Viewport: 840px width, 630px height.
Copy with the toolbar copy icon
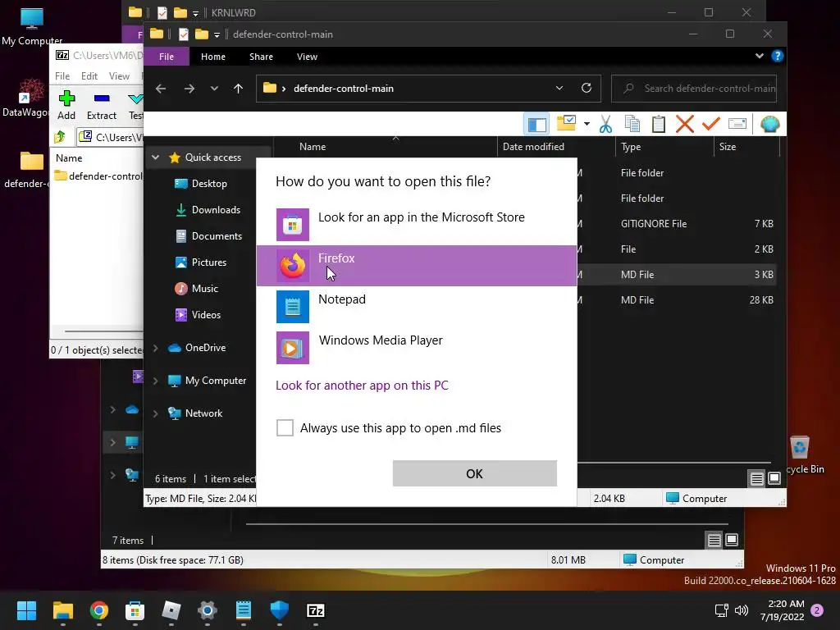(632, 125)
